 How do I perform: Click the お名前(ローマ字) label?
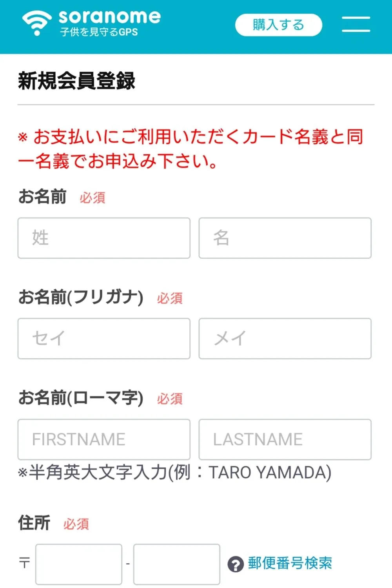81,398
